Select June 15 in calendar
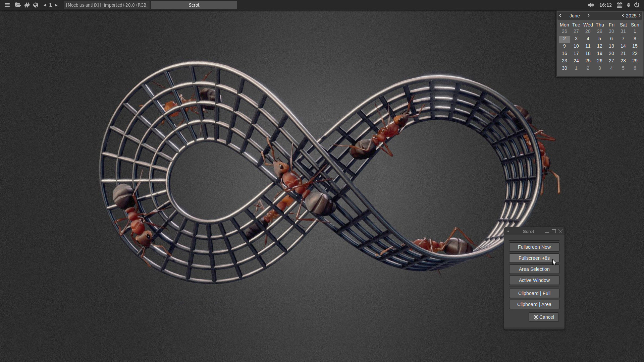 [x=635, y=46]
